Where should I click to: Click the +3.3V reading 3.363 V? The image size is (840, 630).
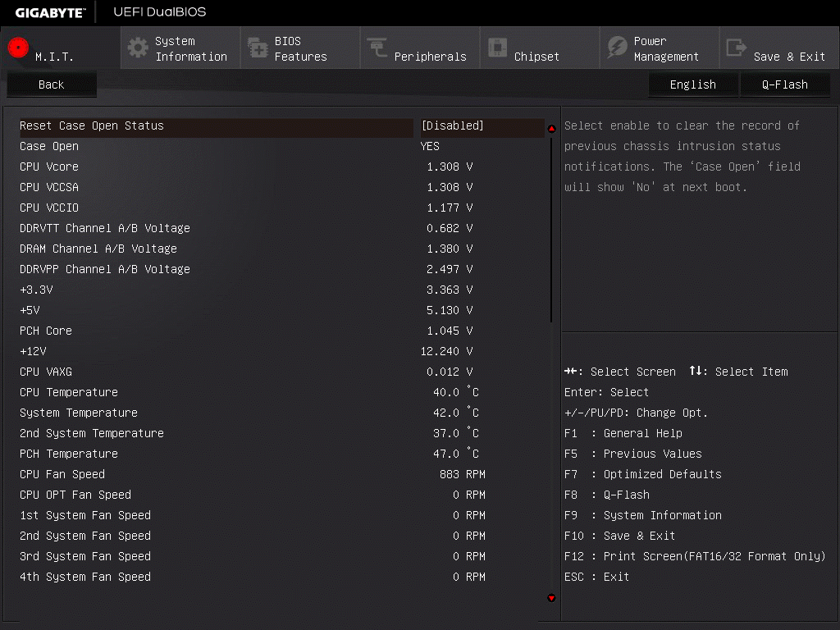click(x=450, y=290)
